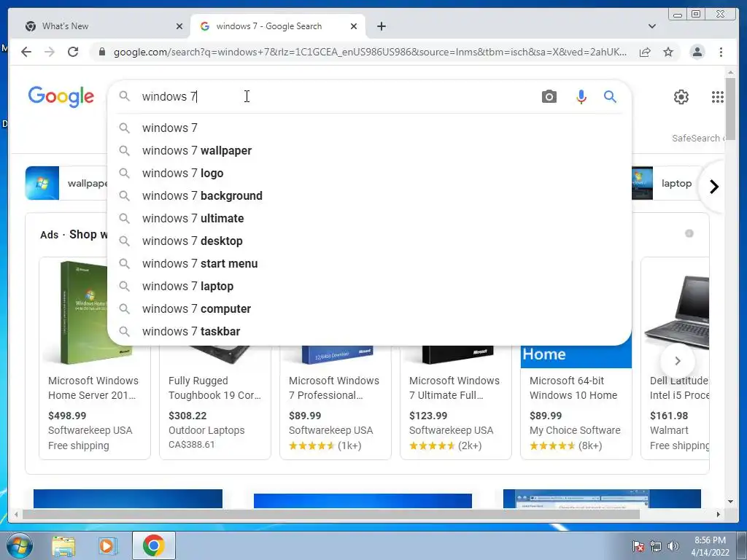Choose the "windows 7 desktop" suggestion
Image resolution: width=747 pixels, height=560 pixels.
click(x=370, y=241)
